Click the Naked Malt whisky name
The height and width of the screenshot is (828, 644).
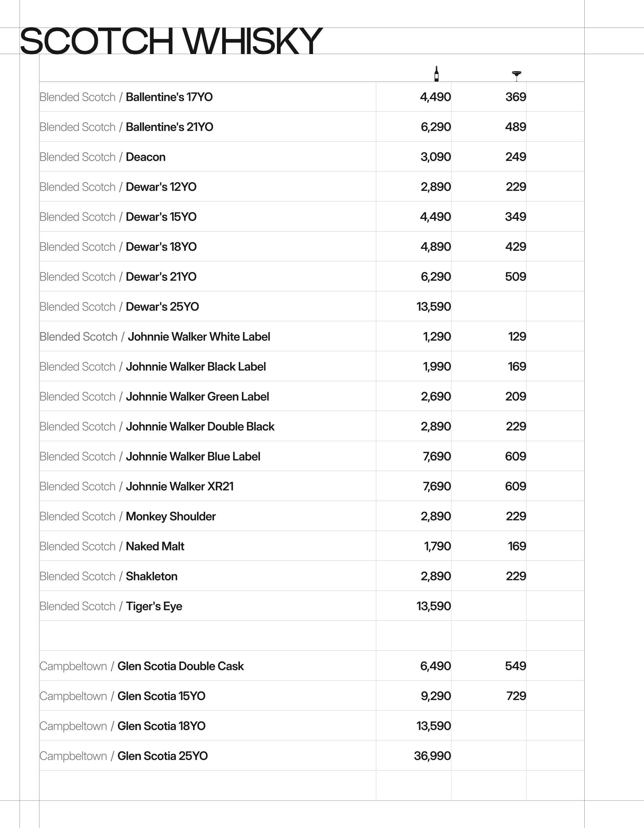pyautogui.click(x=155, y=546)
